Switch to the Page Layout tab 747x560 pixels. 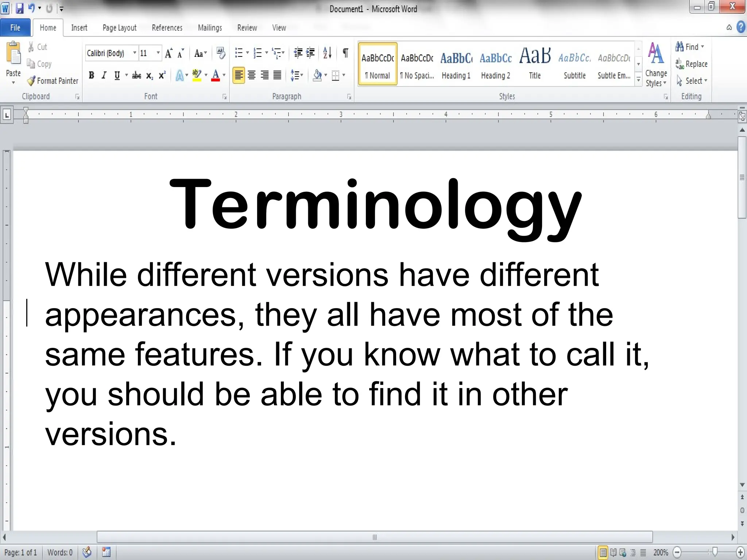point(120,28)
